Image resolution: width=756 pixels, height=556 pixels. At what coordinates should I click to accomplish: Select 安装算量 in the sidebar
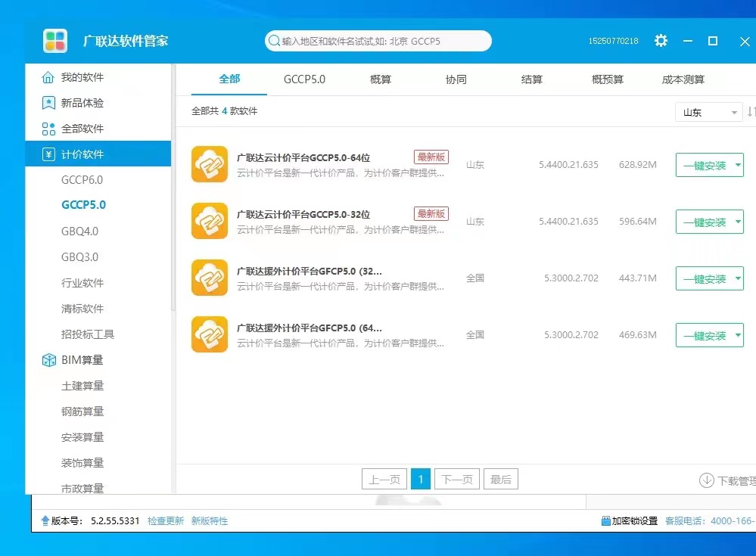(82, 437)
